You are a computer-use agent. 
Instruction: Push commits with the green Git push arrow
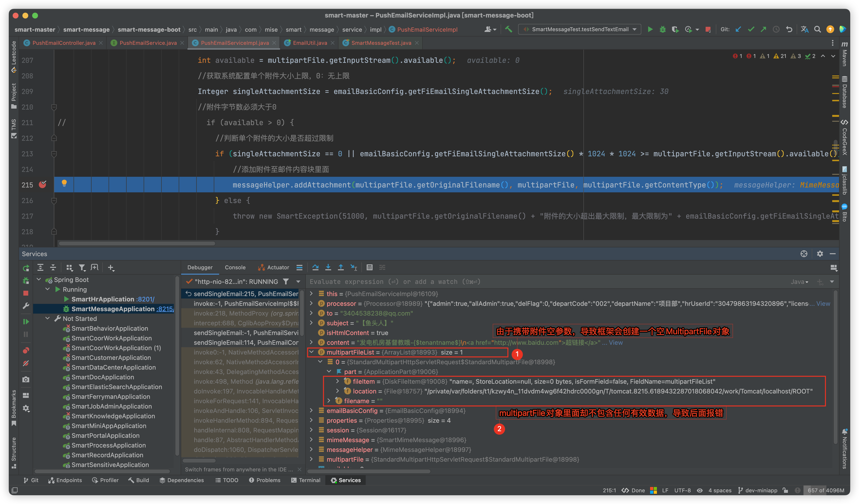coord(764,29)
